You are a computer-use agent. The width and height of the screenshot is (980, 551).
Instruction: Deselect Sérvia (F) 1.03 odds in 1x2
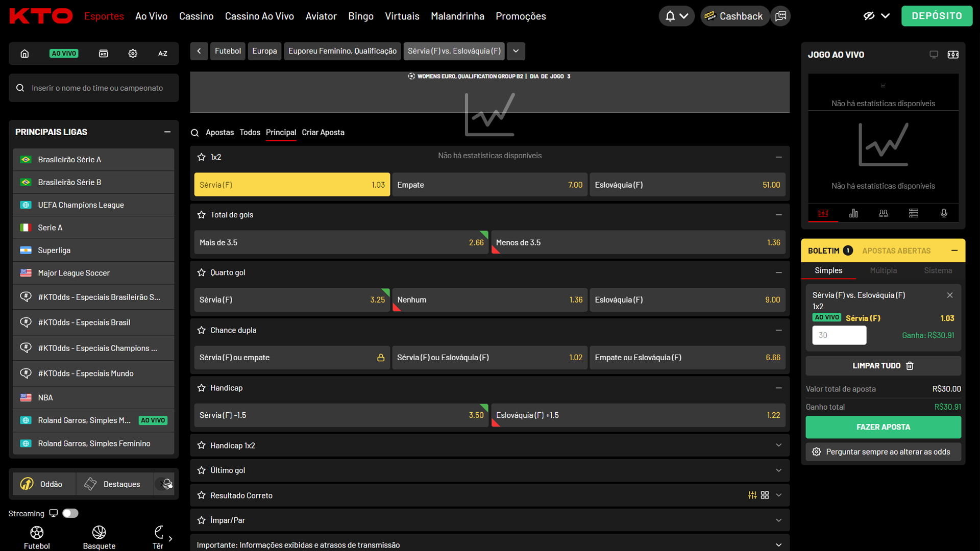[292, 185]
